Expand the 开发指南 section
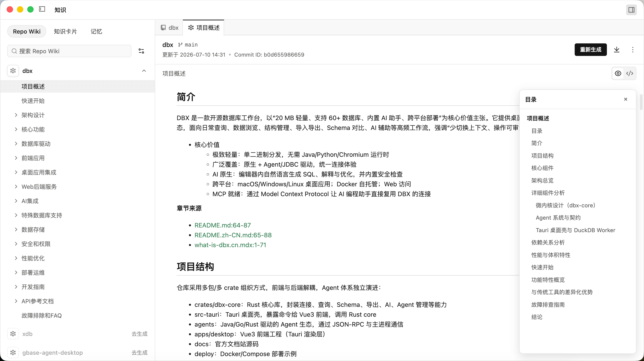Screen dimensions: 644x361 coord(16,287)
